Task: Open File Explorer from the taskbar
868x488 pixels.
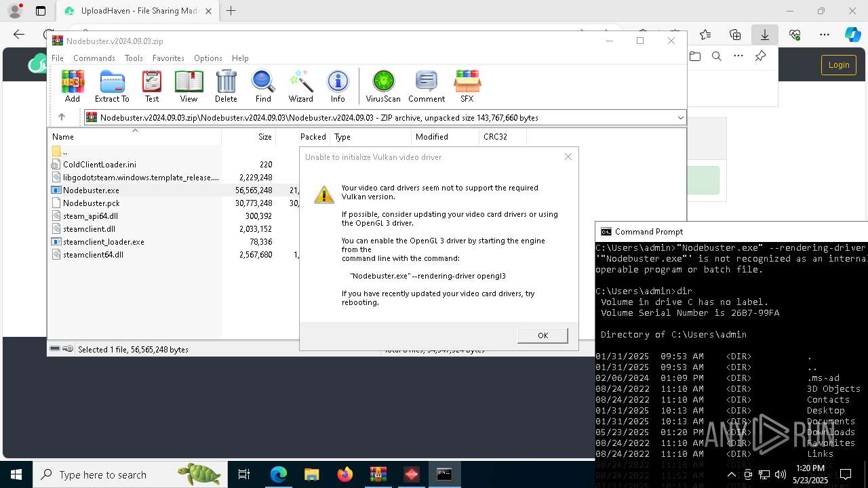Action: click(x=311, y=474)
